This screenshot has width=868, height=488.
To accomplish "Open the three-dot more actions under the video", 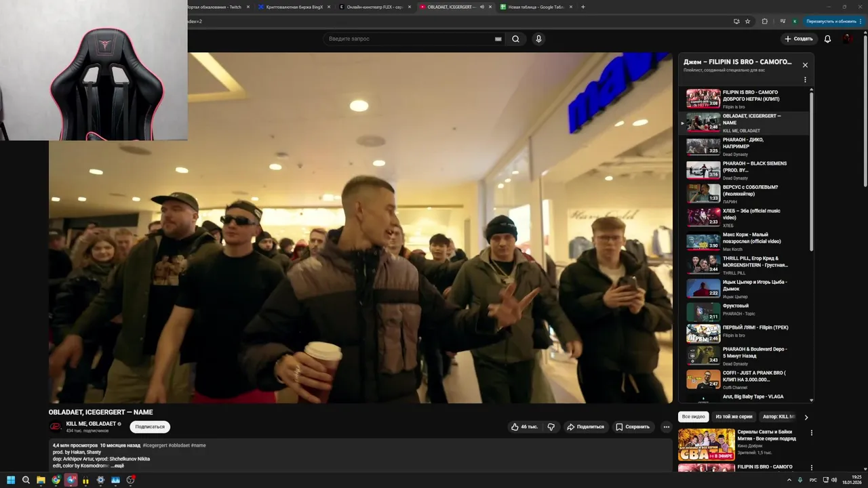I will point(667,427).
